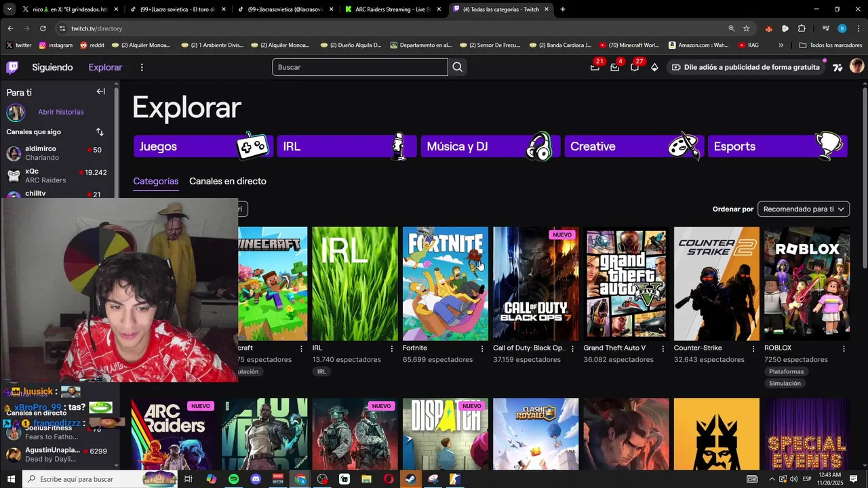Image resolution: width=868 pixels, height=488 pixels.
Task: Open the user profile avatar menu
Action: click(x=856, y=66)
